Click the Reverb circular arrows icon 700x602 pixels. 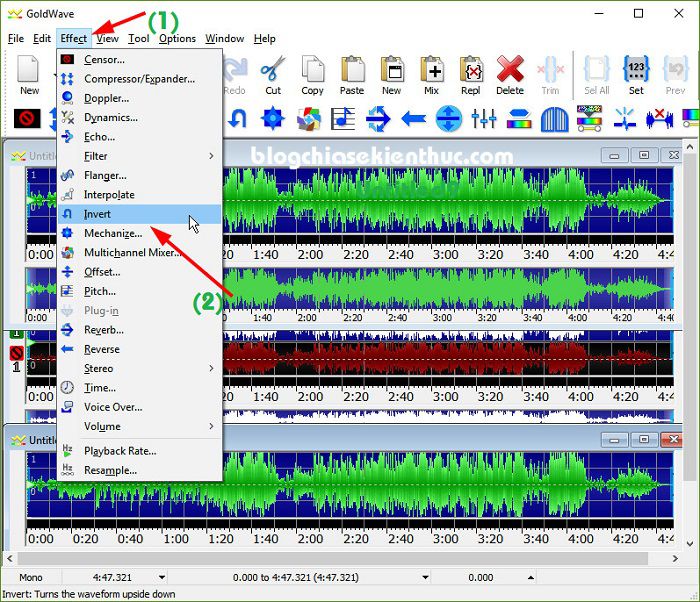378,119
